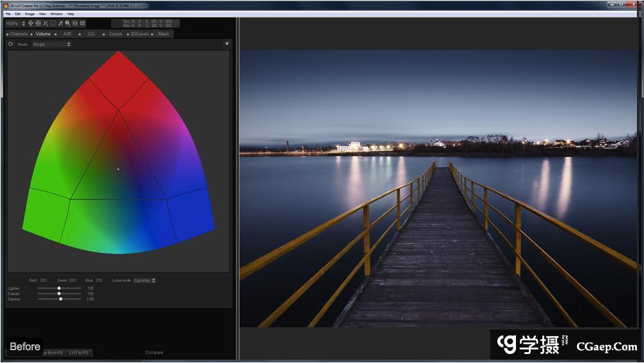Click the Gamma slider handle
644x363 pixels.
(x=60, y=299)
